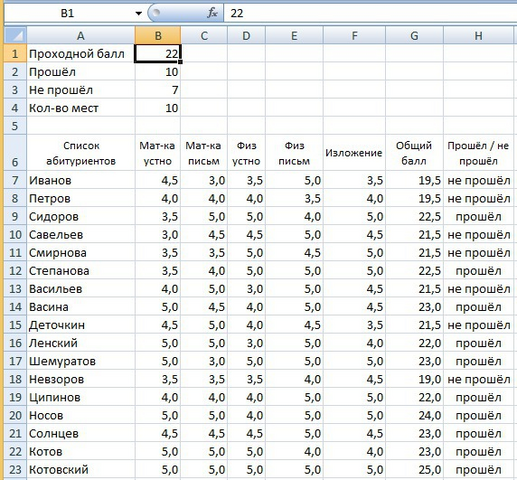Click cell with Проходной балл label

(81, 54)
